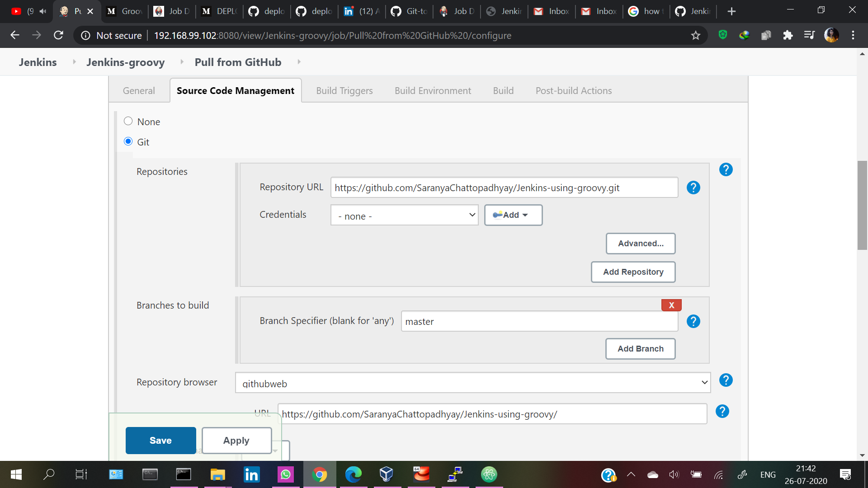Click the Save button
This screenshot has width=868, height=488.
pos(160,441)
